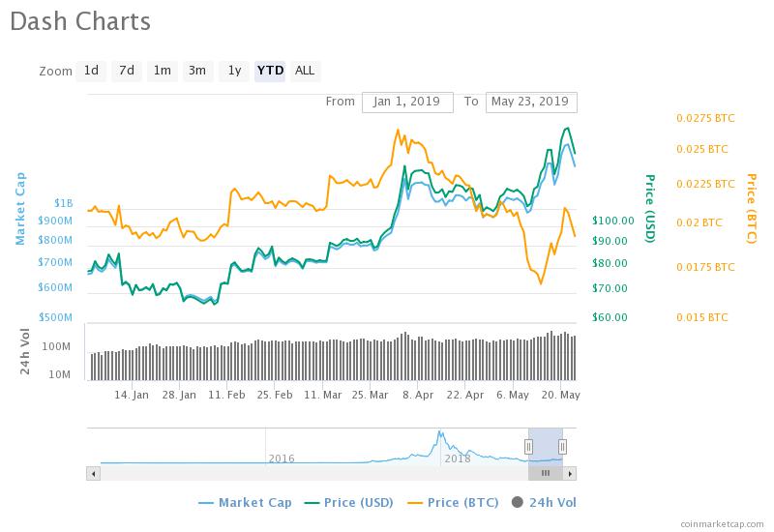Click the 2016 label in navigator
Screen dimensions: 774x532
tap(282, 458)
